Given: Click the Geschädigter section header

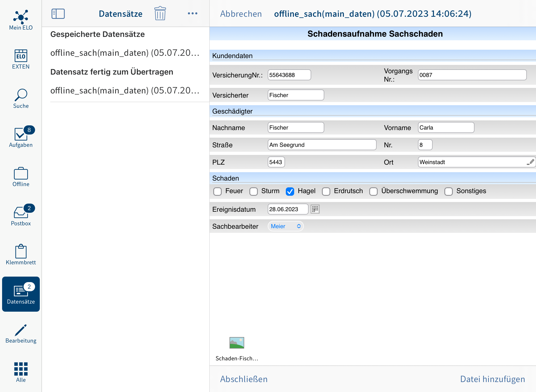Looking at the screenshot, I should (x=232, y=111).
